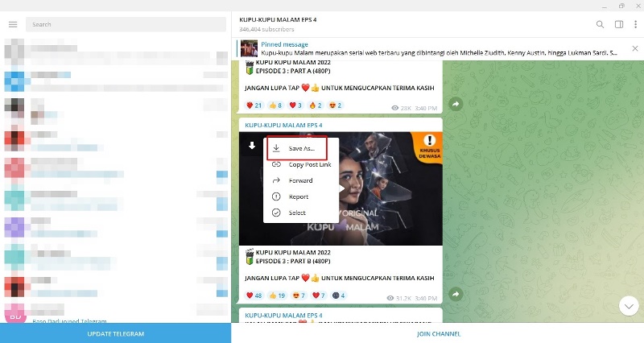The width and height of the screenshot is (644, 343).
Task: Click the 28K views eye icon
Action: coord(395,108)
